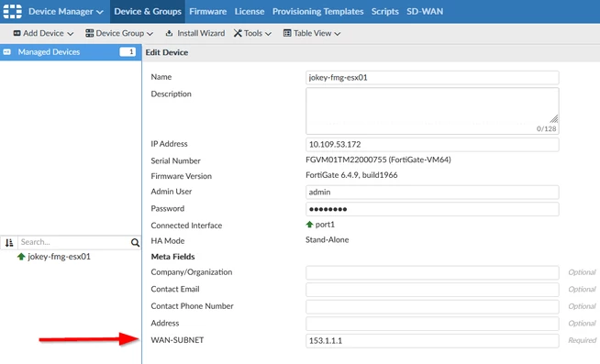Click the Contact Email field
600x364 pixels.
432,290
